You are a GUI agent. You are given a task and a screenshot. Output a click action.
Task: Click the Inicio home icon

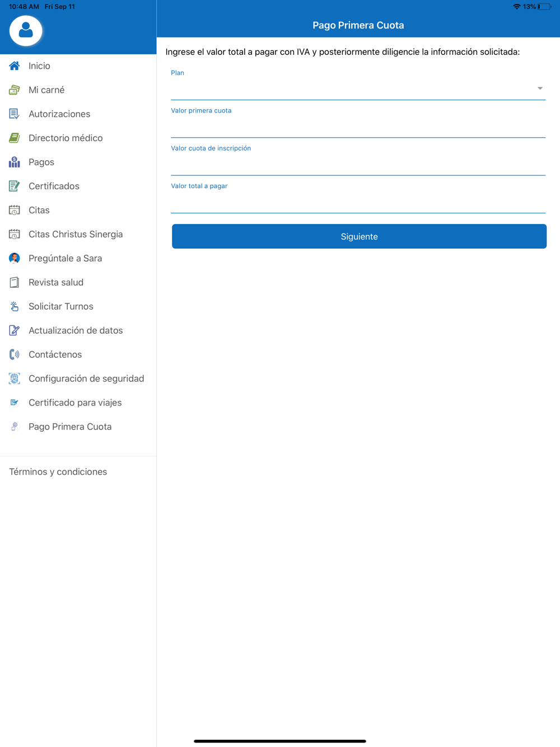[15, 66]
